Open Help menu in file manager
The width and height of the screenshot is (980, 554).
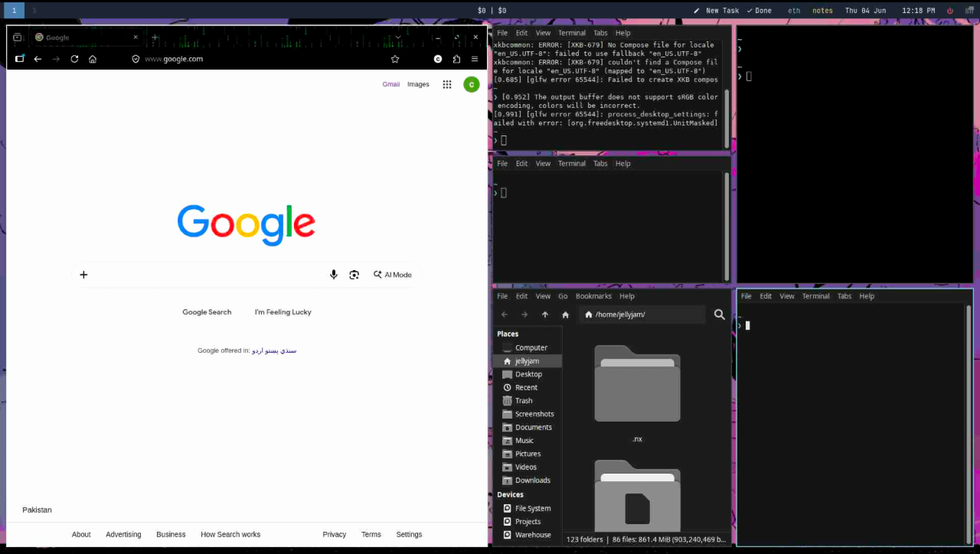627,296
